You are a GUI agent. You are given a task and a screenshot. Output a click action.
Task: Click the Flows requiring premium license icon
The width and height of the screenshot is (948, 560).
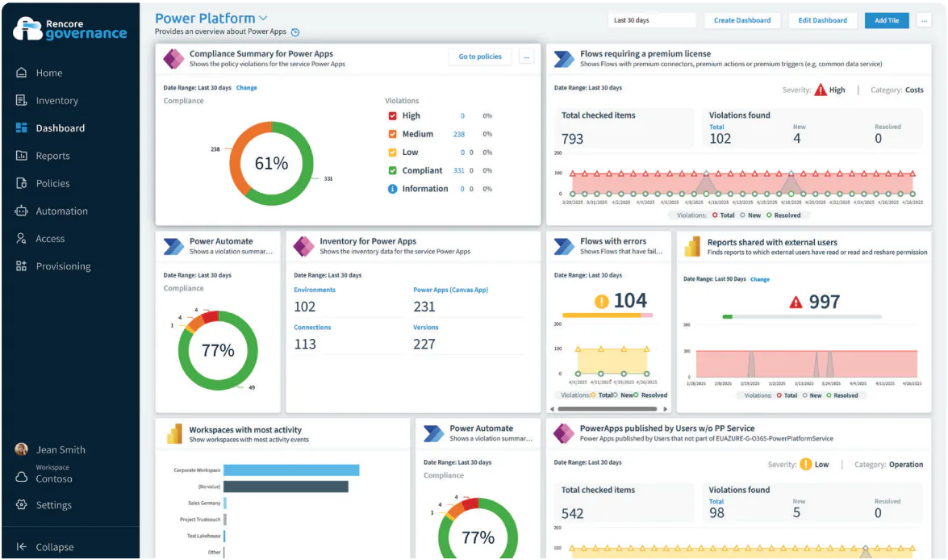pyautogui.click(x=564, y=59)
